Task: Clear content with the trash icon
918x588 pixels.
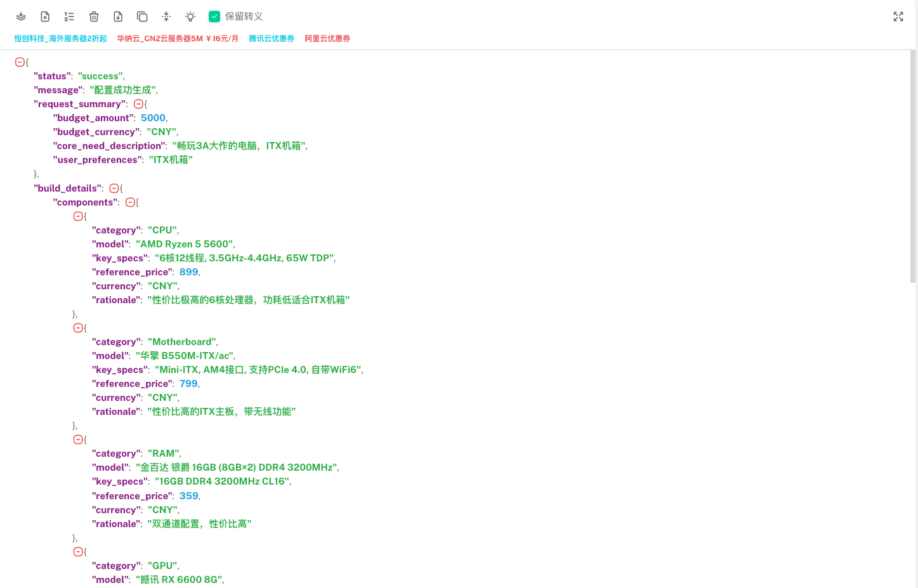Action: 94,16
